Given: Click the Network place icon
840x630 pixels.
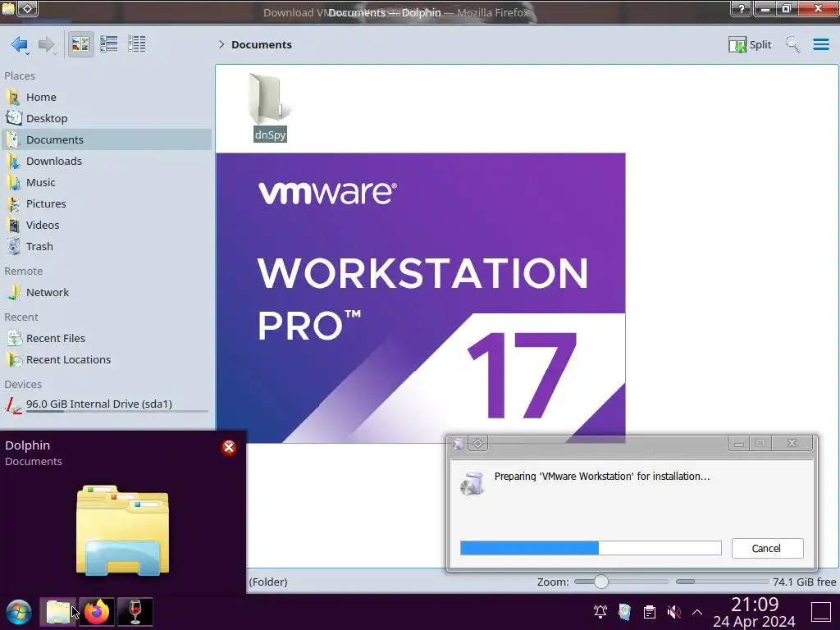Looking at the screenshot, I should coord(13,293).
